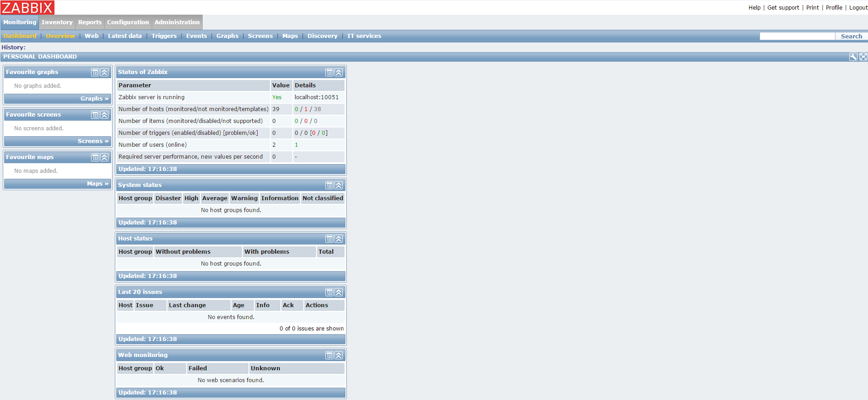868x400 pixels.
Task: Collapse the Status of Zabbix widget
Action: coord(339,72)
